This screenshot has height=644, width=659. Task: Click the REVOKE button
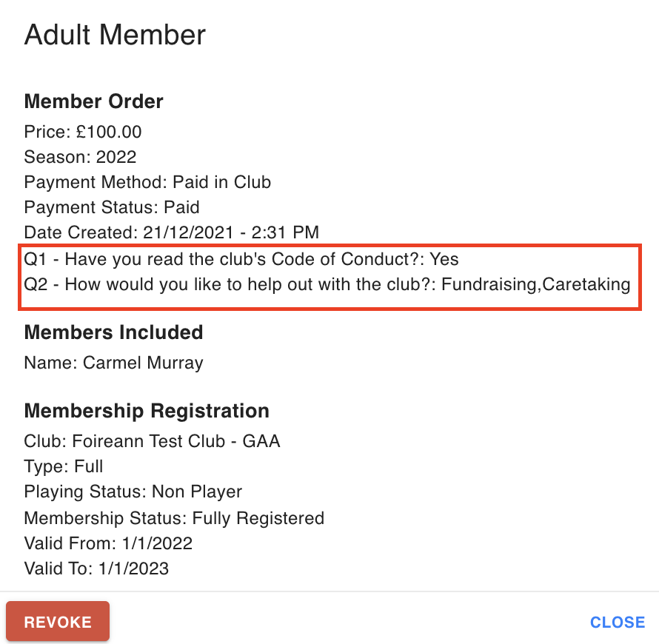58,621
